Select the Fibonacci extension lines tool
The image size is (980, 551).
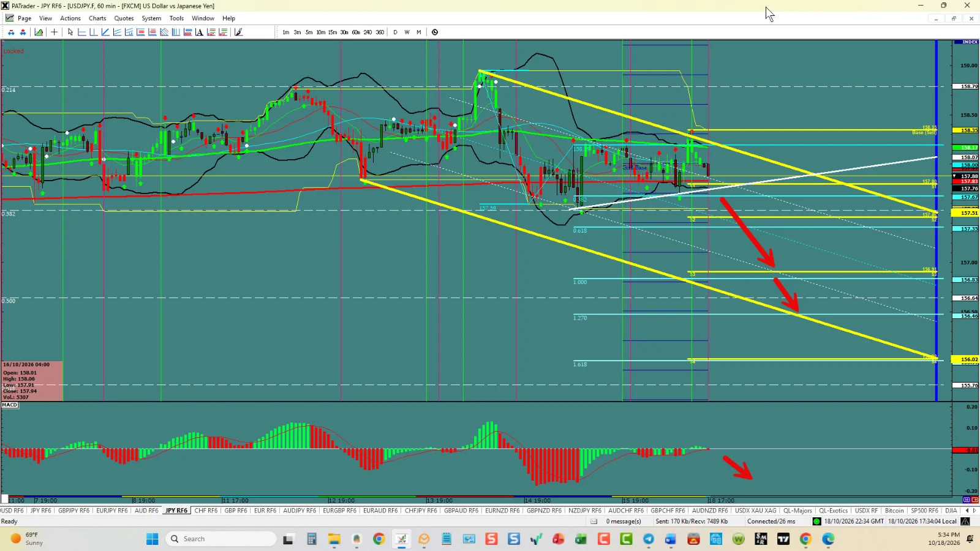(x=152, y=32)
